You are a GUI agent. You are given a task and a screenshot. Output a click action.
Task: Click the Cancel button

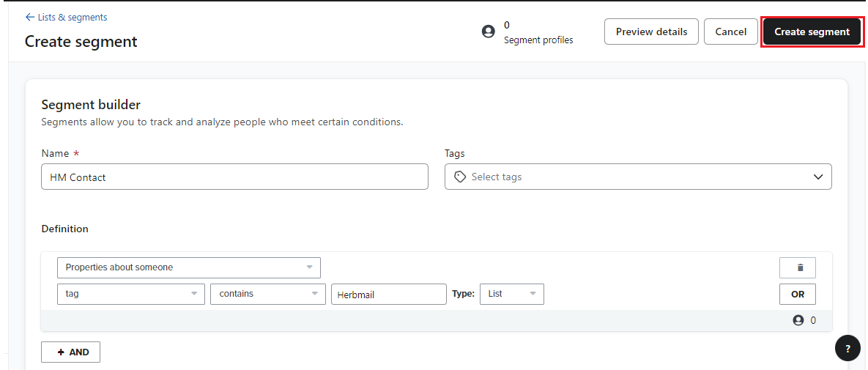(x=731, y=32)
